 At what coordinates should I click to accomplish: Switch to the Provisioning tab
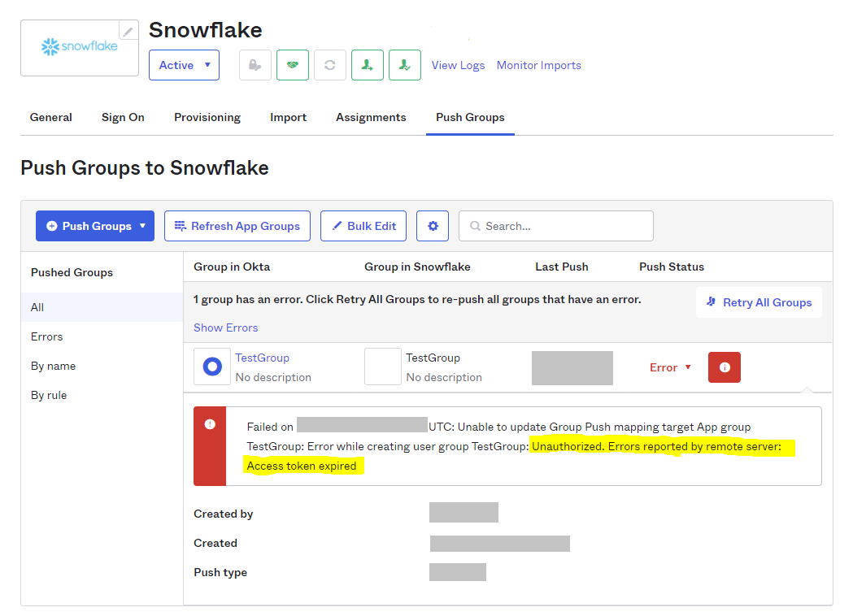coord(207,117)
